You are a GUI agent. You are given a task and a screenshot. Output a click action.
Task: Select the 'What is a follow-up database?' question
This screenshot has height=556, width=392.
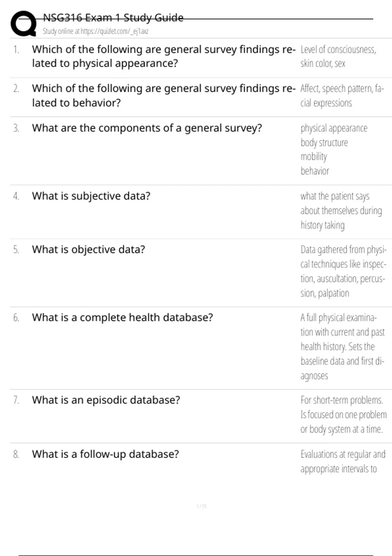click(x=105, y=454)
